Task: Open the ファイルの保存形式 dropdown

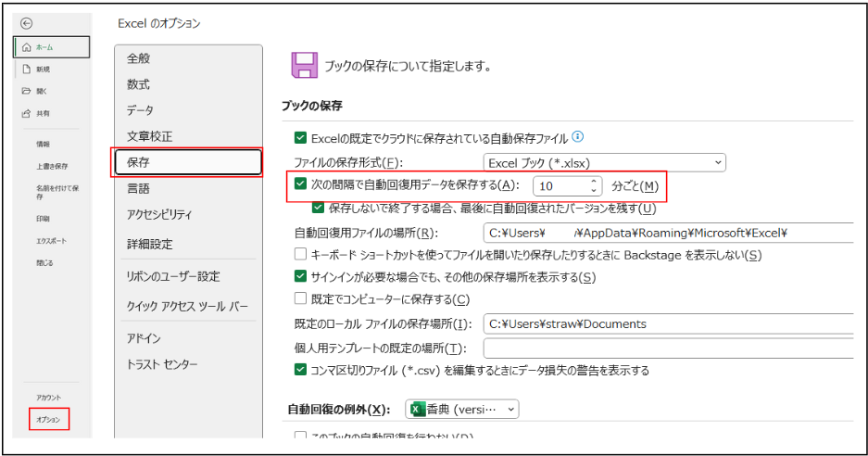Action: [604, 163]
